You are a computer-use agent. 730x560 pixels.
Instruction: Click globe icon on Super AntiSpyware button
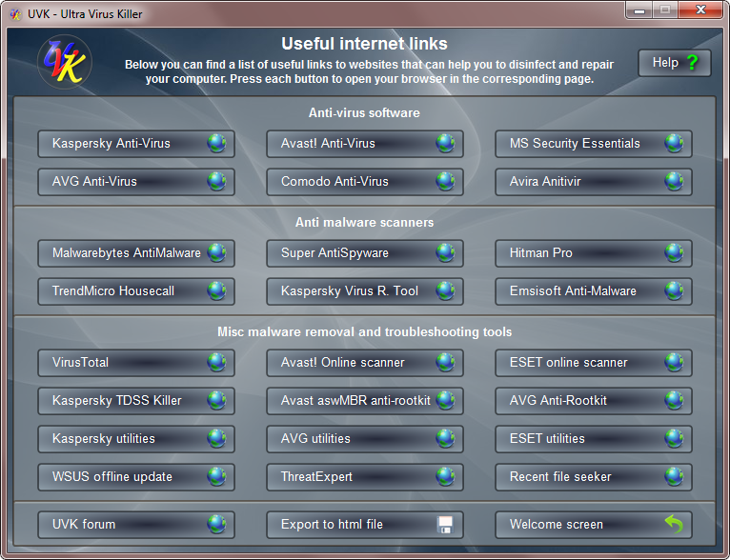click(x=445, y=253)
